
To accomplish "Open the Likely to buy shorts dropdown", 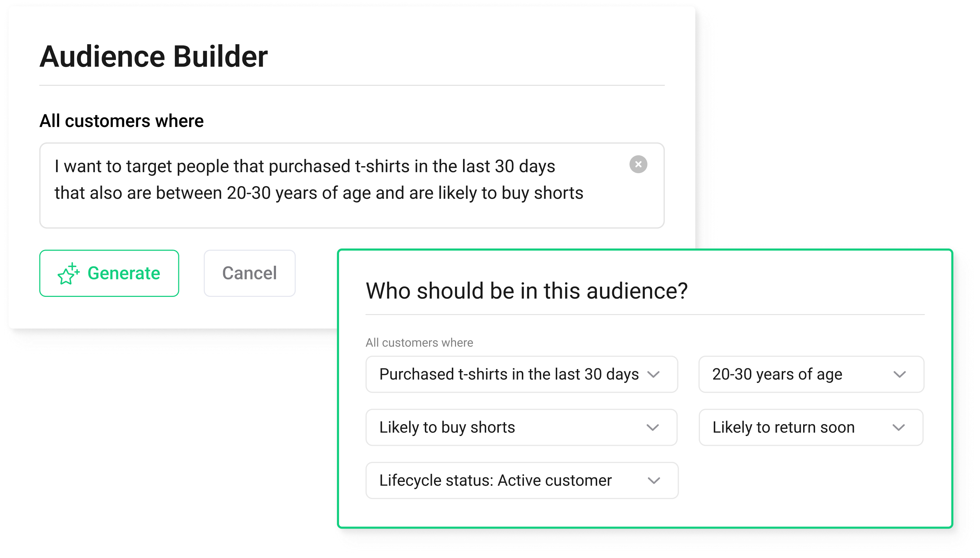I will pyautogui.click(x=521, y=427).
